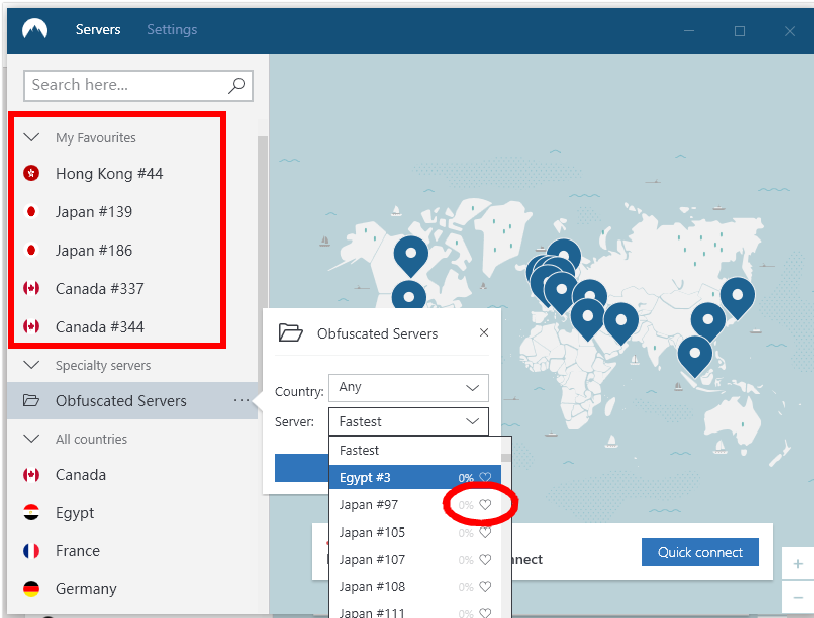
Task: Open the Country dropdown set to Any
Action: click(408, 387)
